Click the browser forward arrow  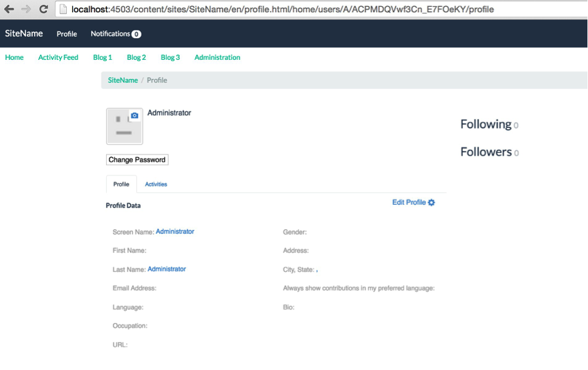point(26,10)
